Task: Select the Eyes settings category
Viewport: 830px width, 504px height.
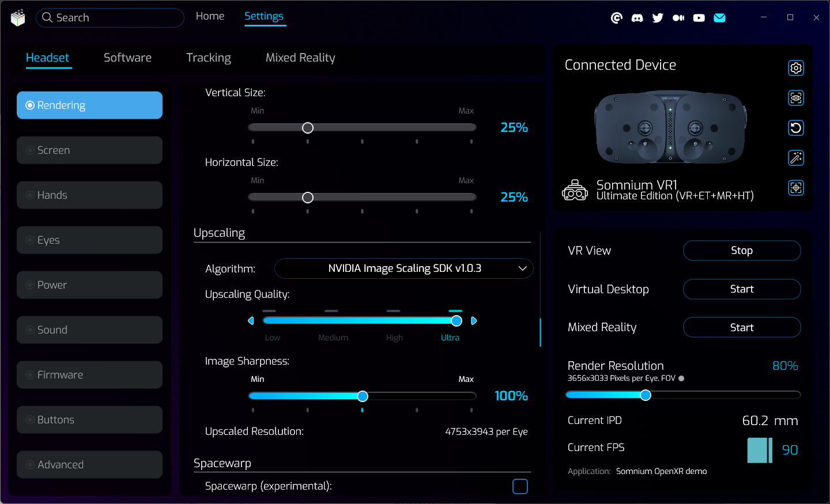Action: coord(89,240)
